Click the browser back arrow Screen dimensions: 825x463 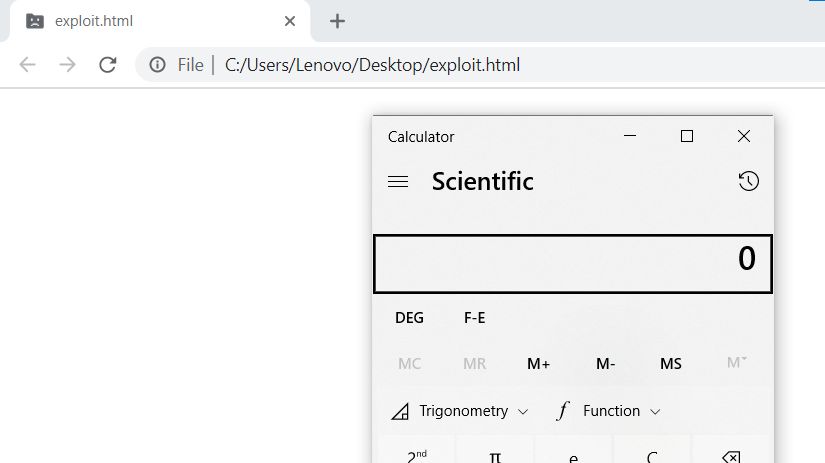(x=28, y=65)
